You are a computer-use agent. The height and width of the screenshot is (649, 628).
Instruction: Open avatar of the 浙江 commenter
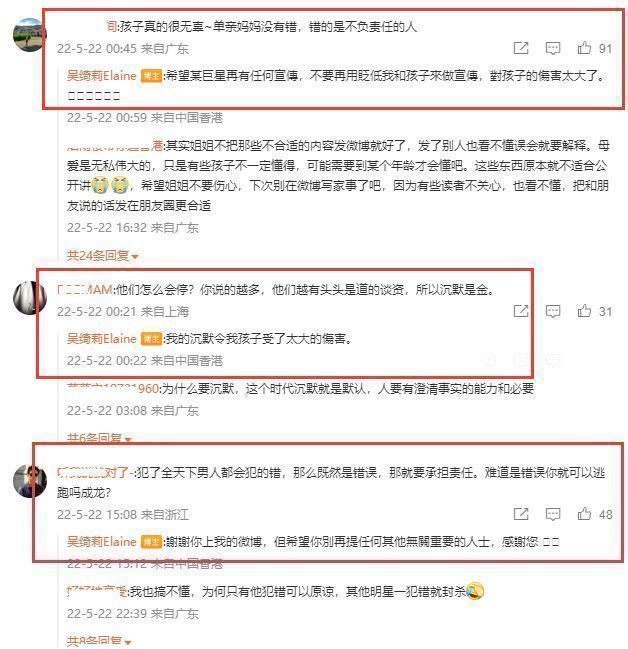pos(29,481)
